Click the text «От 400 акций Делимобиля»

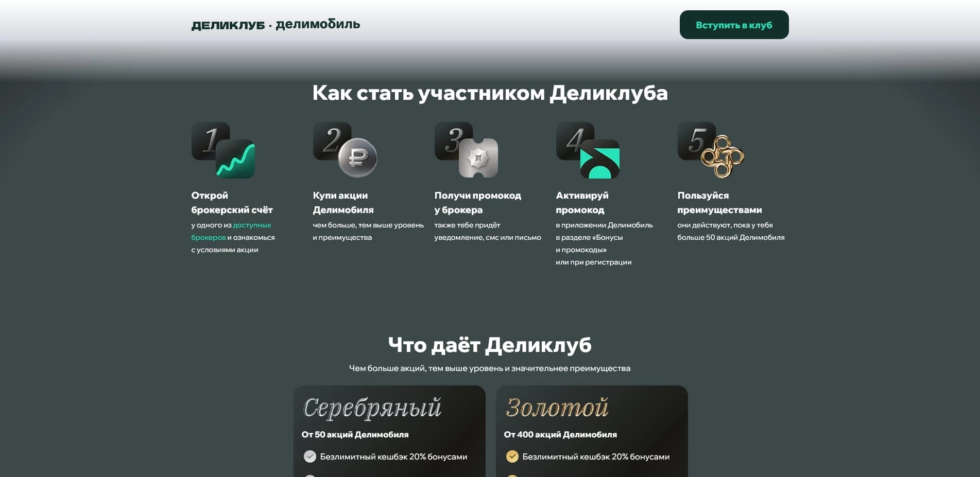pos(560,434)
